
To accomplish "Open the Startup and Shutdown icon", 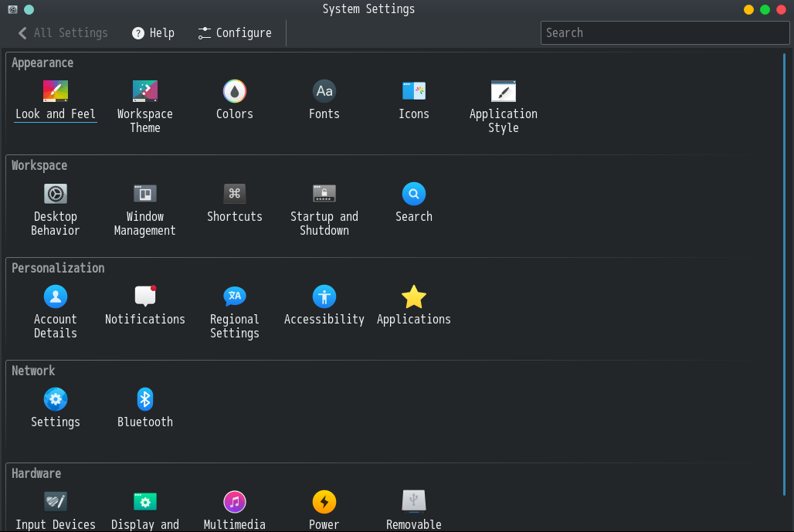I will tap(324, 194).
